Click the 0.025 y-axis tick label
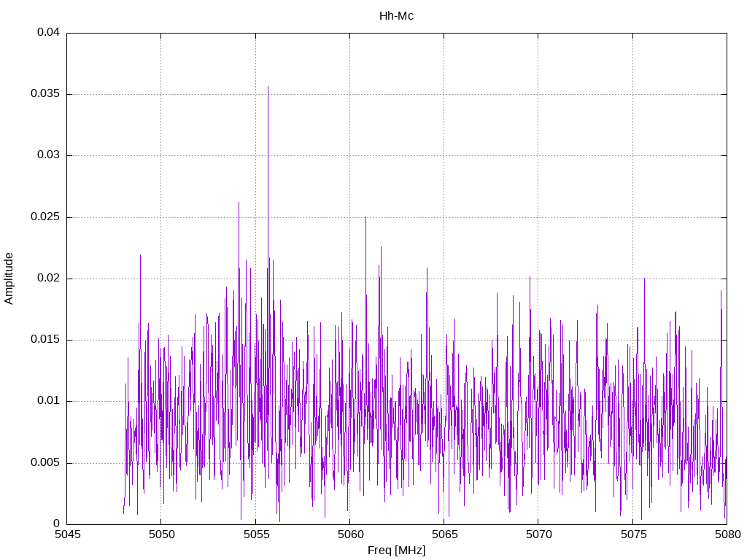 click(x=46, y=217)
